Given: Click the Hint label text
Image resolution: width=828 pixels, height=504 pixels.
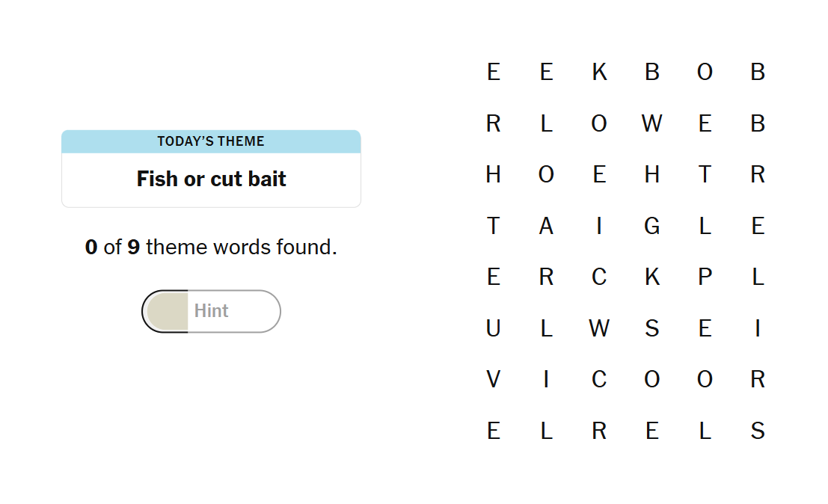Looking at the screenshot, I should point(212,311).
